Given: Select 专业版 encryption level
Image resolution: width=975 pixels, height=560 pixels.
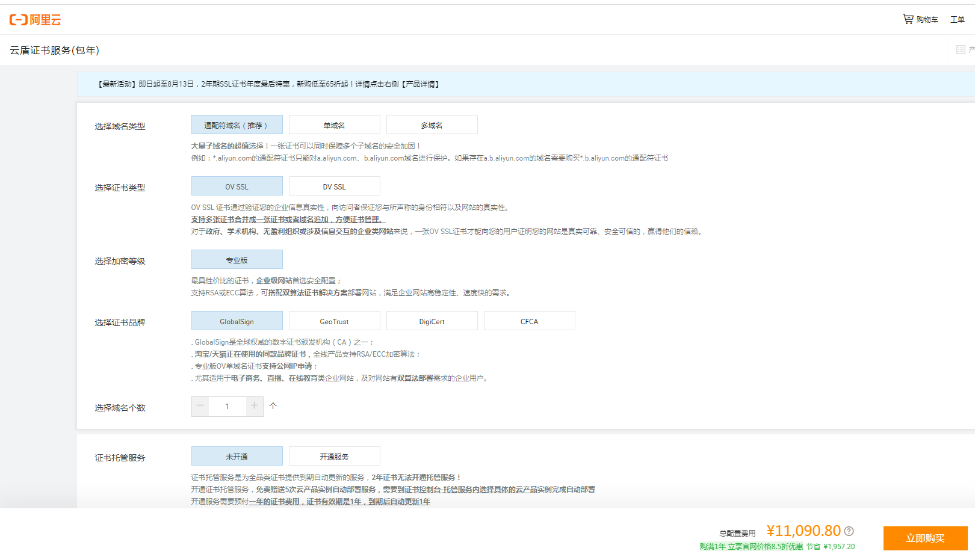Looking at the screenshot, I should tap(237, 260).
